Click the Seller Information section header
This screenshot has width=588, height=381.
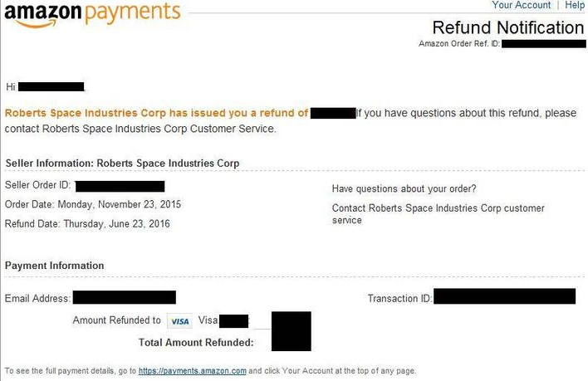122,163
